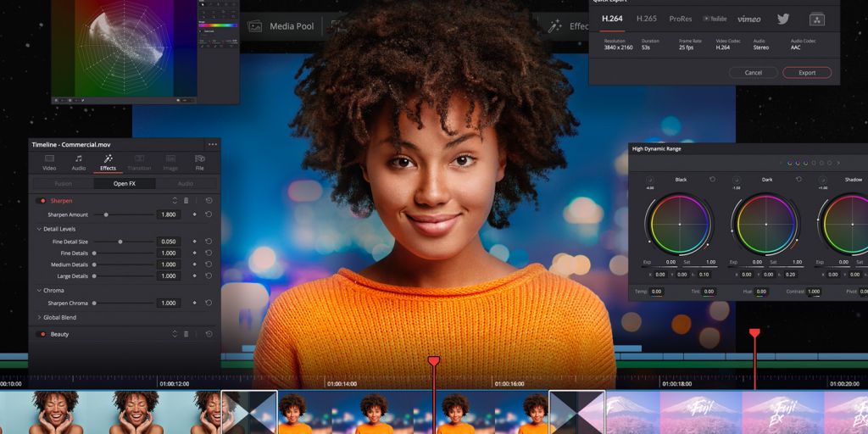The image size is (868, 434).
Task: Select the cross-dissolve transition before the orange sweater clip
Action: (x=249, y=413)
